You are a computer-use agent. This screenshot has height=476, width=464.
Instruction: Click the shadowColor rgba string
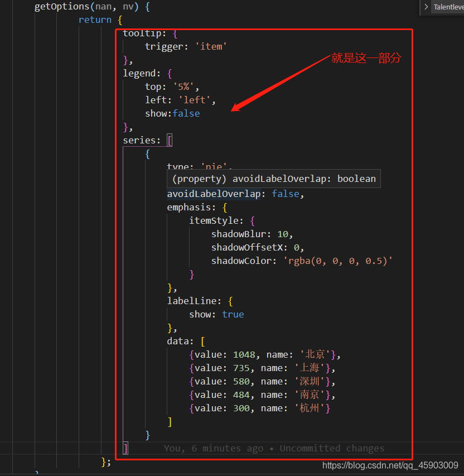338,261
